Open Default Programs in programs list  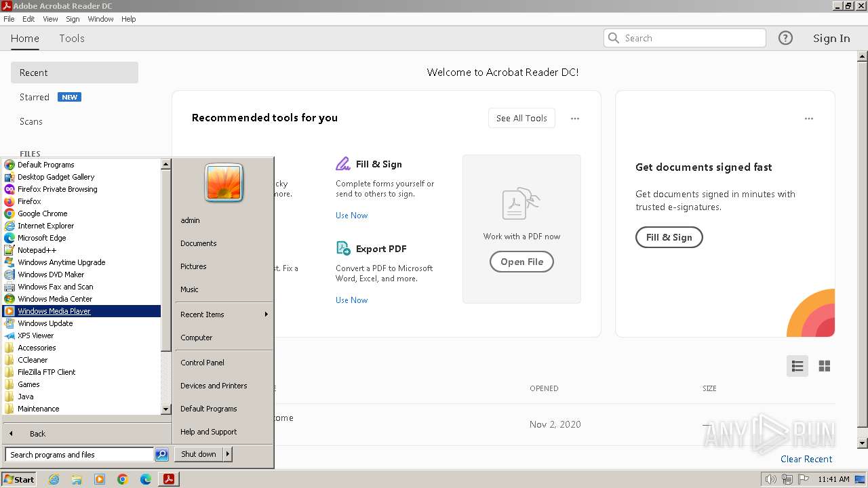81,165
